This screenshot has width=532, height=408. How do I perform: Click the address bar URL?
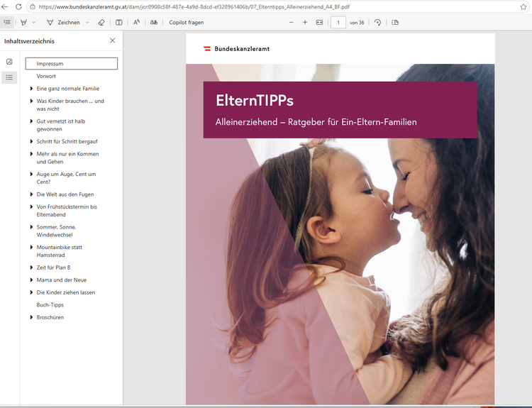[194, 7]
